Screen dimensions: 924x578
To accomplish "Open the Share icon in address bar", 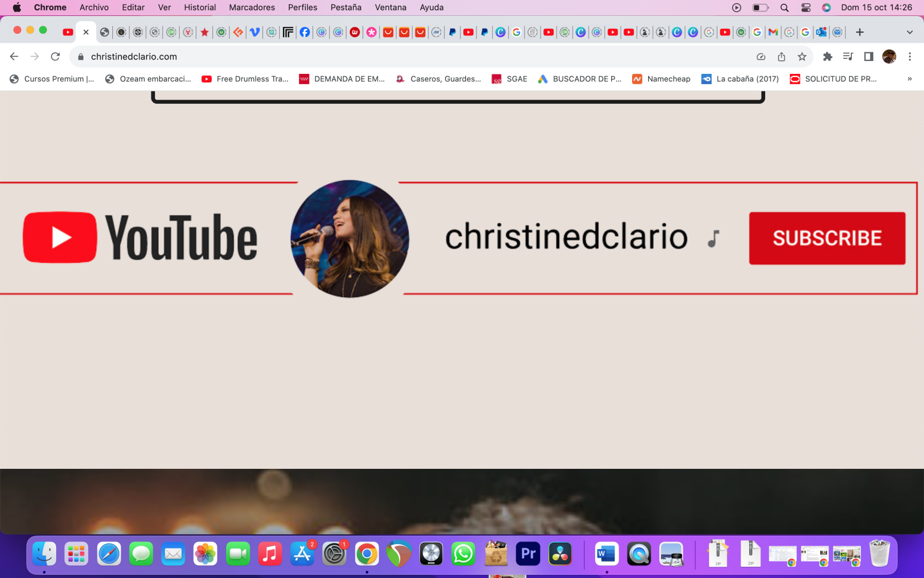I will coord(781,57).
